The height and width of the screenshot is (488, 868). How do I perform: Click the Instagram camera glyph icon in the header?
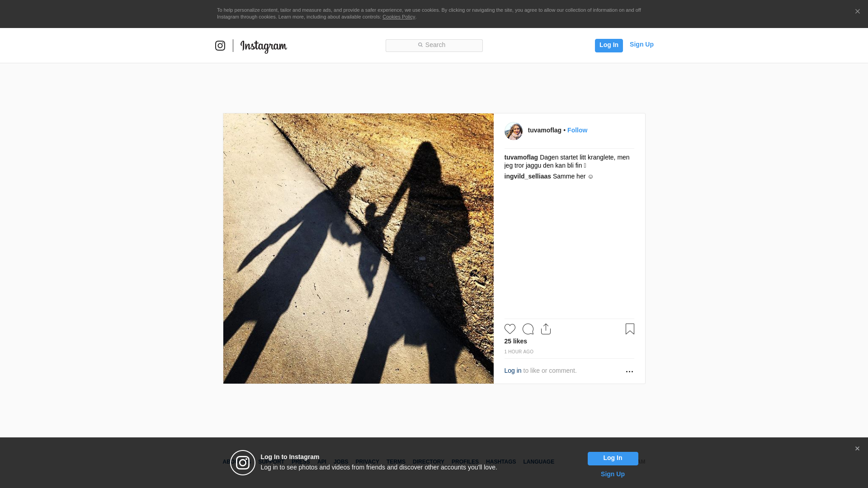[220, 46]
